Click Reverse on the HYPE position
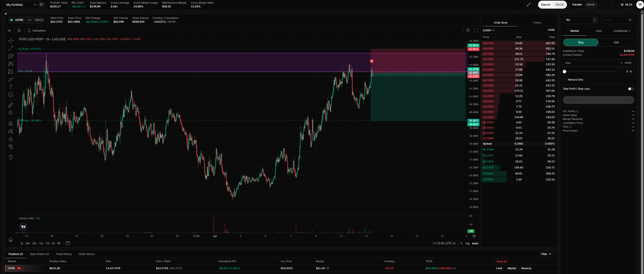Image resolution: width=644 pixels, height=274 pixels. coord(526,268)
